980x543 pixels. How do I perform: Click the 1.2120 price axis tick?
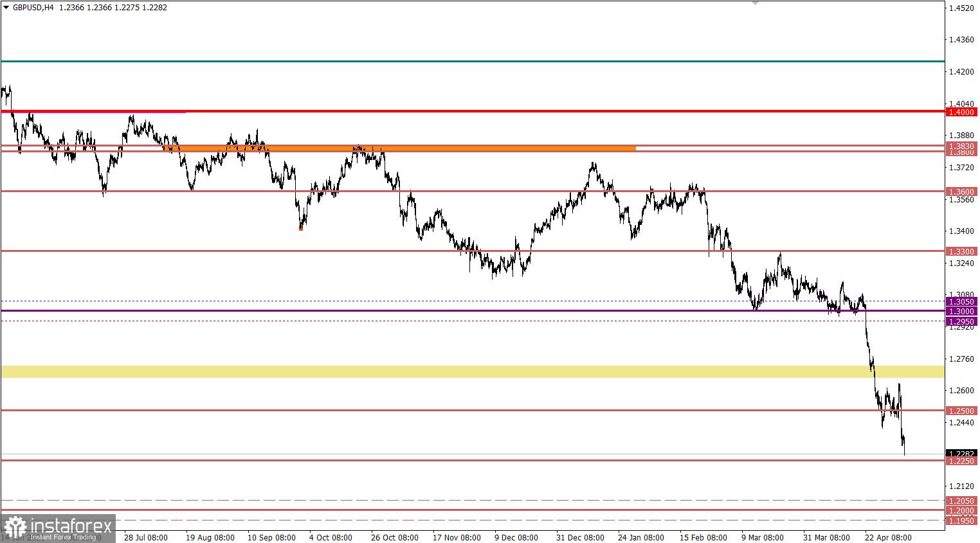click(962, 486)
